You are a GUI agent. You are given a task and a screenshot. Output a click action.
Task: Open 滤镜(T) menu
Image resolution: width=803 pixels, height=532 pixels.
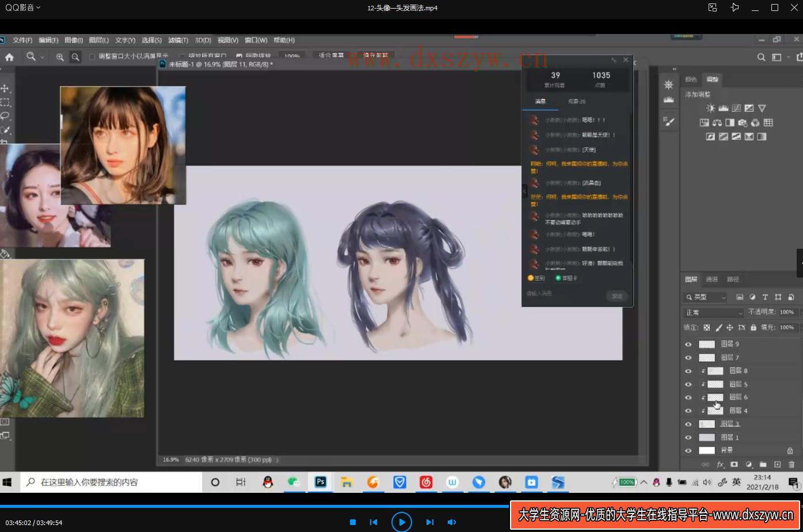click(x=178, y=40)
